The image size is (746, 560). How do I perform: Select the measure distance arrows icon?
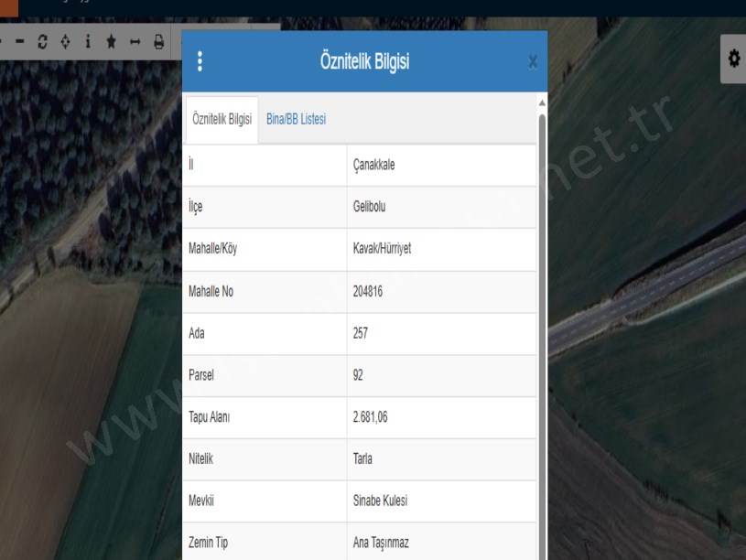tap(135, 42)
